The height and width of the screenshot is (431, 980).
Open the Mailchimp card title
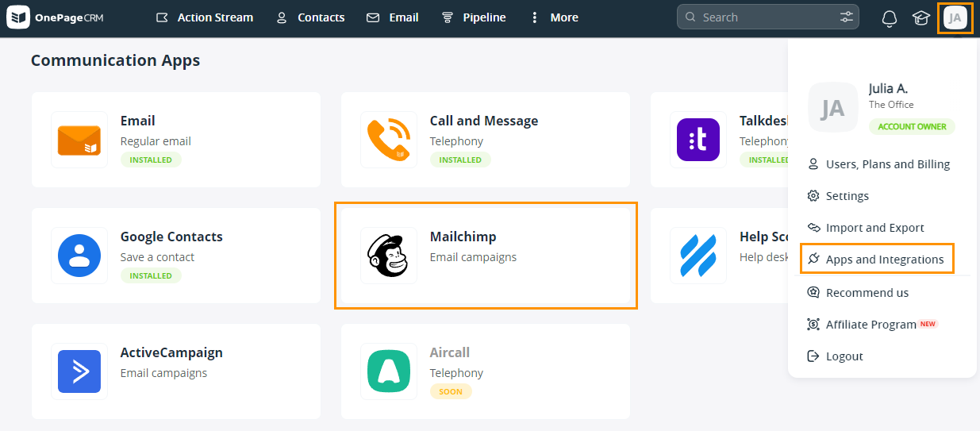[x=463, y=237]
